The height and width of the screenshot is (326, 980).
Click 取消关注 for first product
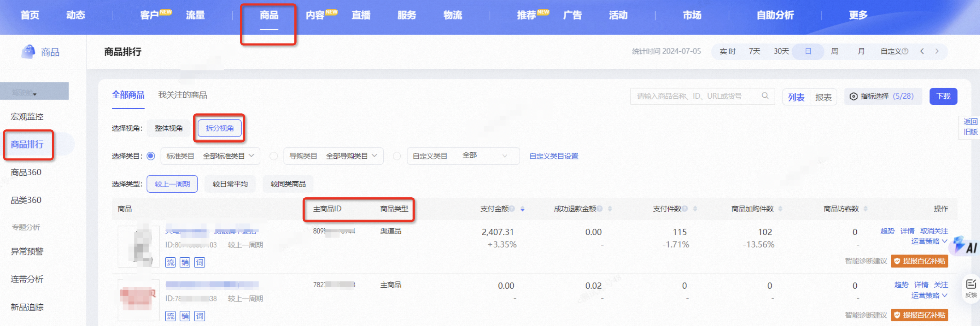pos(934,231)
